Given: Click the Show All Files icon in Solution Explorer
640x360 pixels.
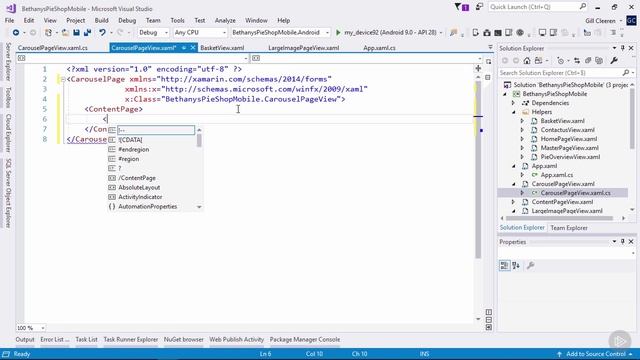Looking at the screenshot, I should click(x=599, y=61).
